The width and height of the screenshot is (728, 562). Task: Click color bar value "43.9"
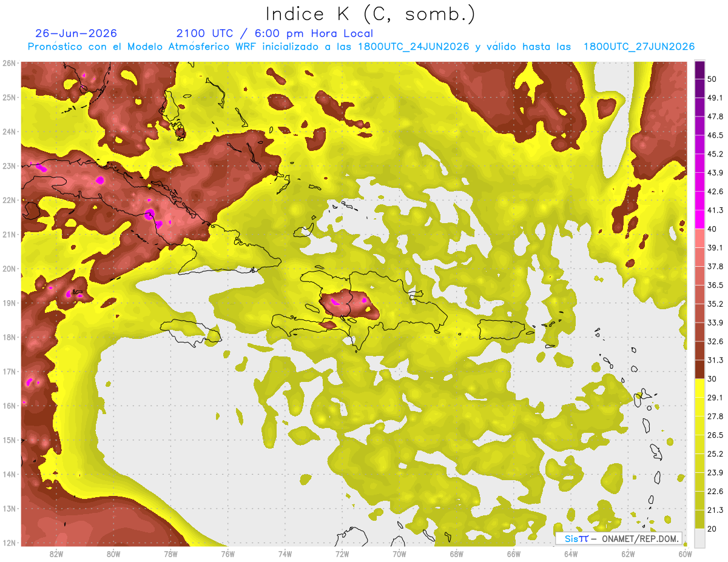pos(715,173)
